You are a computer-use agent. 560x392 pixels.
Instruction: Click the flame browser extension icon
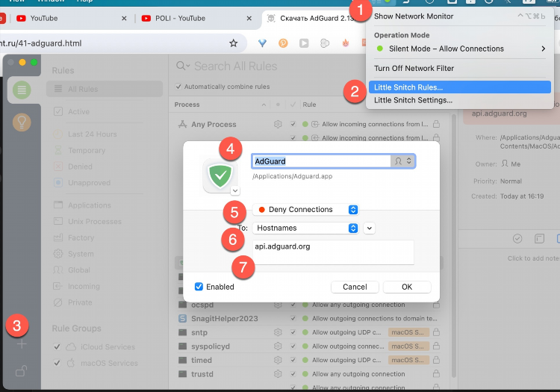(346, 43)
